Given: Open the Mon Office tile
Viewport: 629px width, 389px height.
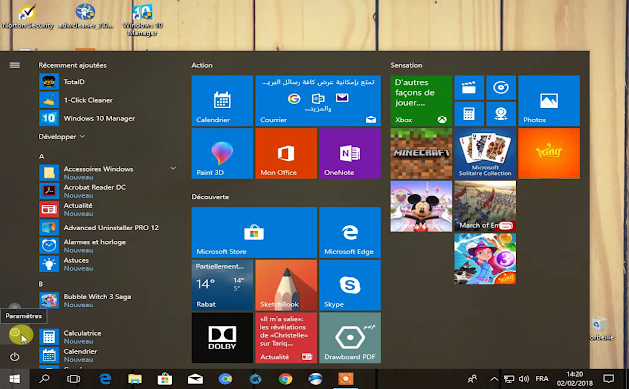Looking at the screenshot, I should click(286, 153).
